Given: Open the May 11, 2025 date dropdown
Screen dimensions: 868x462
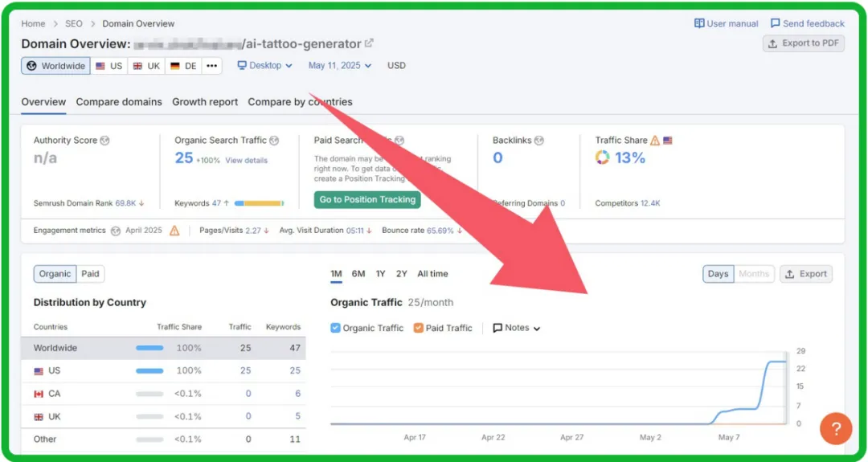Looking at the screenshot, I should 340,66.
